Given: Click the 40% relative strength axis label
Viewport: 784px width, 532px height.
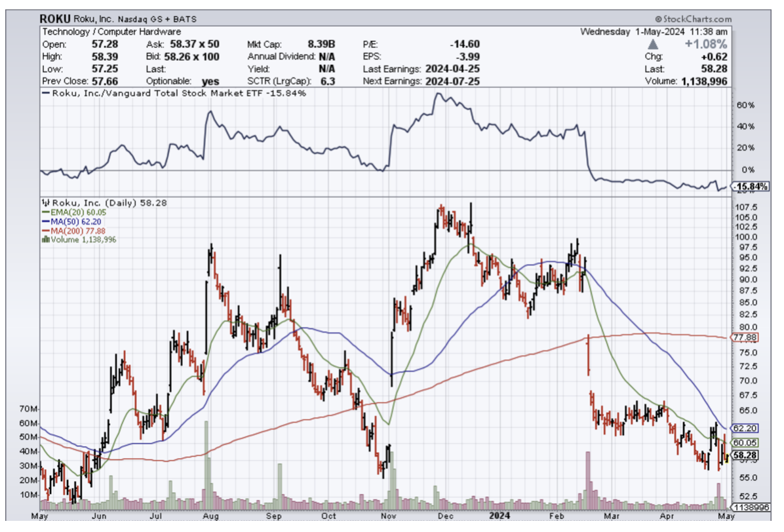Looking at the screenshot, I should [745, 127].
